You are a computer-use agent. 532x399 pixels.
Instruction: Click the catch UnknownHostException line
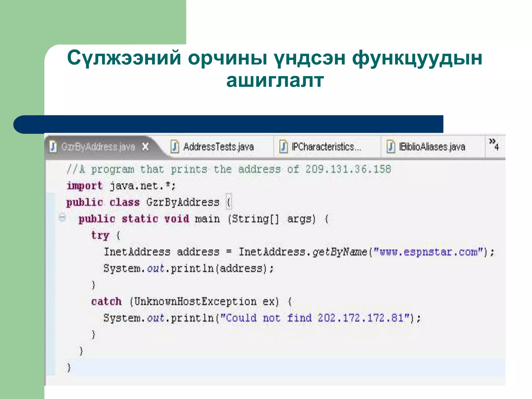(x=192, y=302)
